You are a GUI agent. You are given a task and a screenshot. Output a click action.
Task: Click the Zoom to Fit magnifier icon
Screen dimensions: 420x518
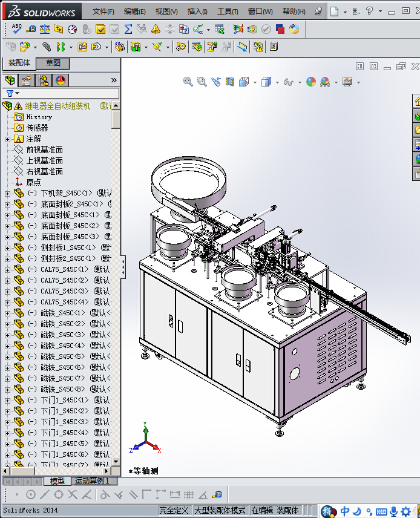coord(188,82)
